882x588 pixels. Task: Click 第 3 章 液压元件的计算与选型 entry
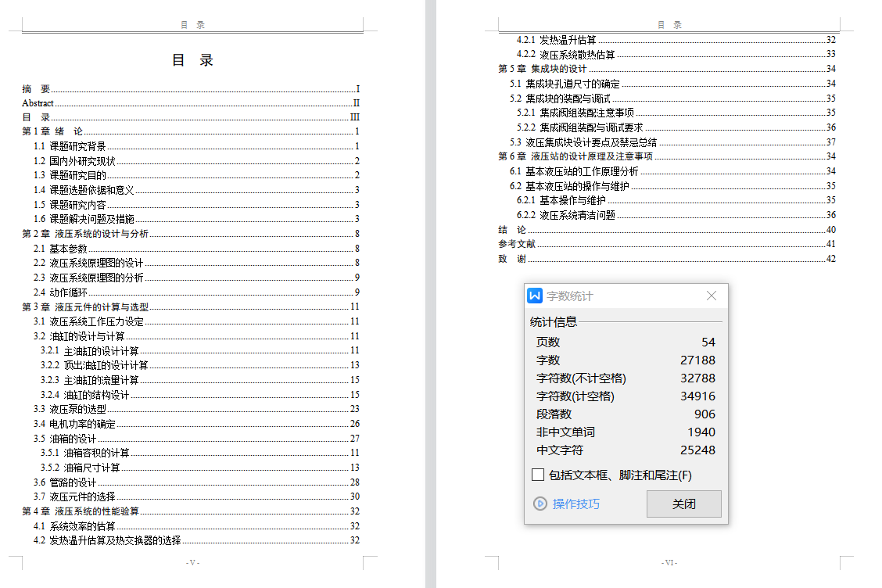(x=191, y=307)
